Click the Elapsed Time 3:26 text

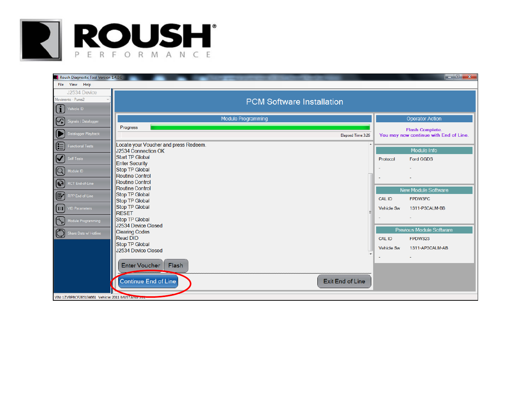pyautogui.click(x=355, y=136)
